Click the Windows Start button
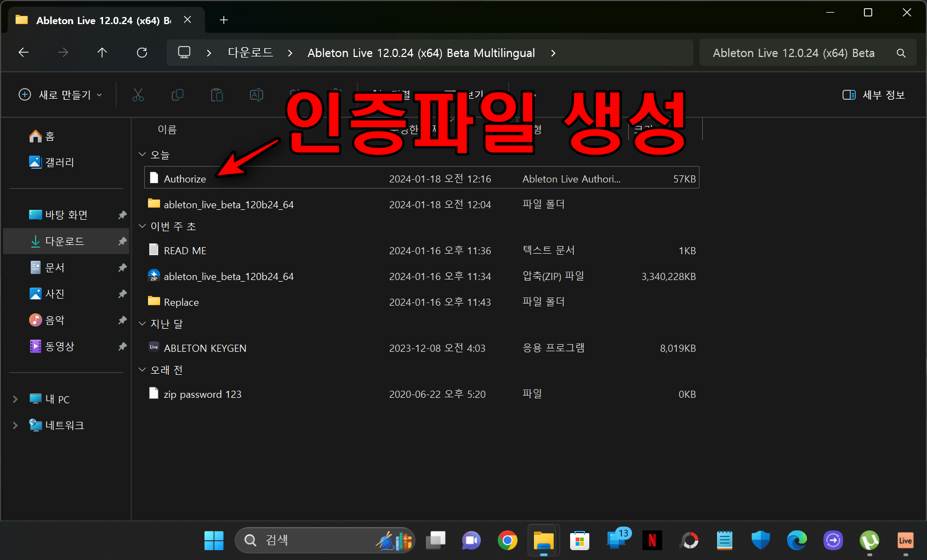The height and width of the screenshot is (560, 927). tap(214, 541)
